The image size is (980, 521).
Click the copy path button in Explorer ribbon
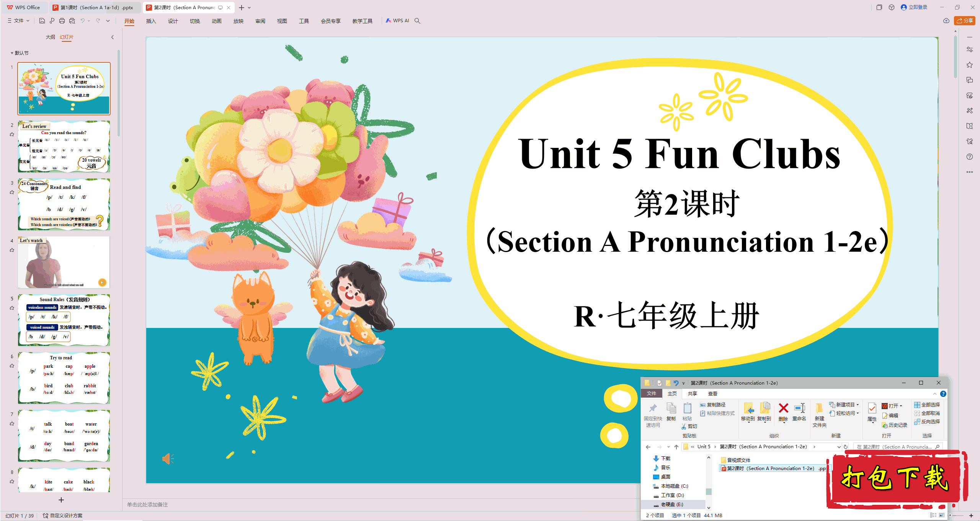[x=713, y=405]
